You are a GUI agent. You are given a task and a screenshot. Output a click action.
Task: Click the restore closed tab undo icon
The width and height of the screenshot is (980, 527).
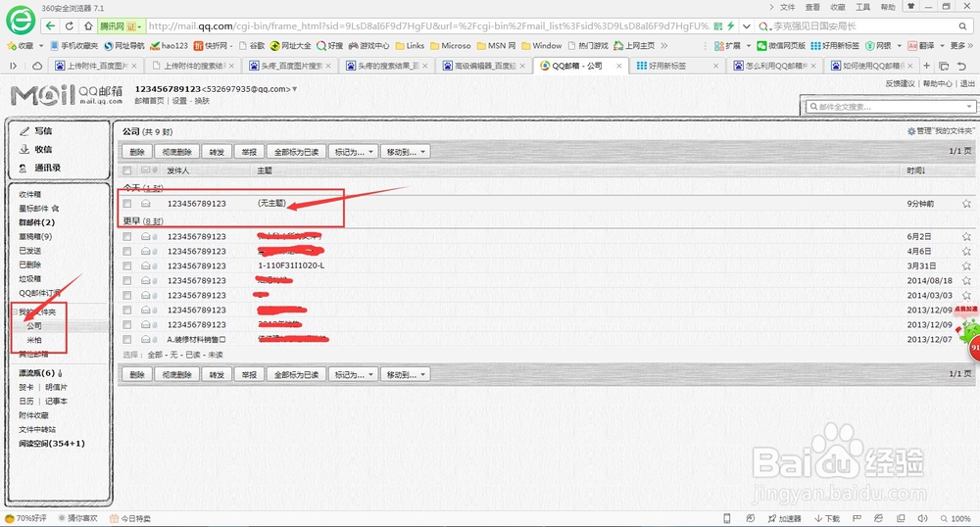pos(962,66)
